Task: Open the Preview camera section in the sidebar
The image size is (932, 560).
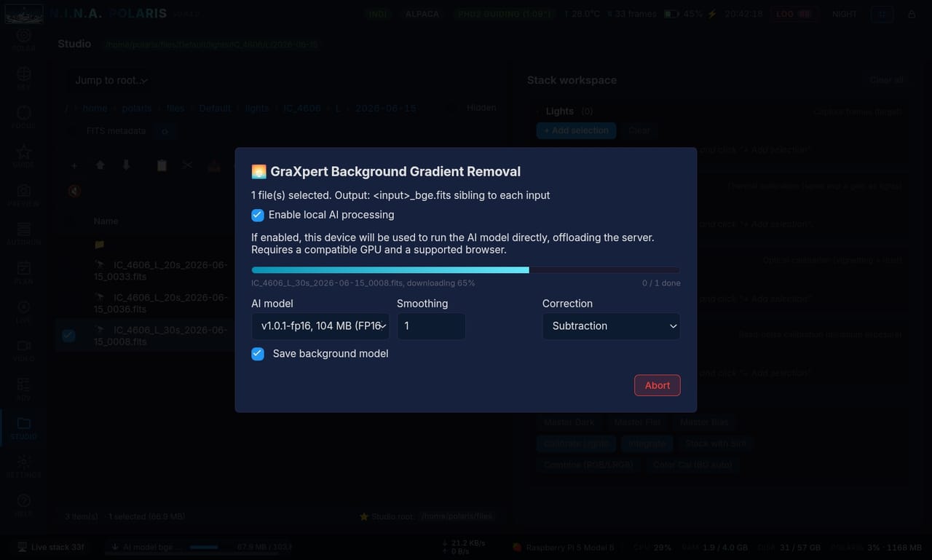Action: 23,194
